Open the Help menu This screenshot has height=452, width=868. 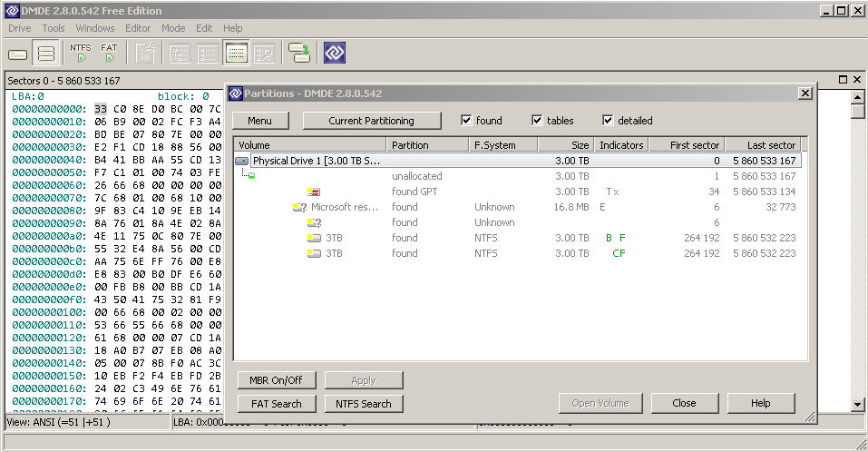pos(232,28)
